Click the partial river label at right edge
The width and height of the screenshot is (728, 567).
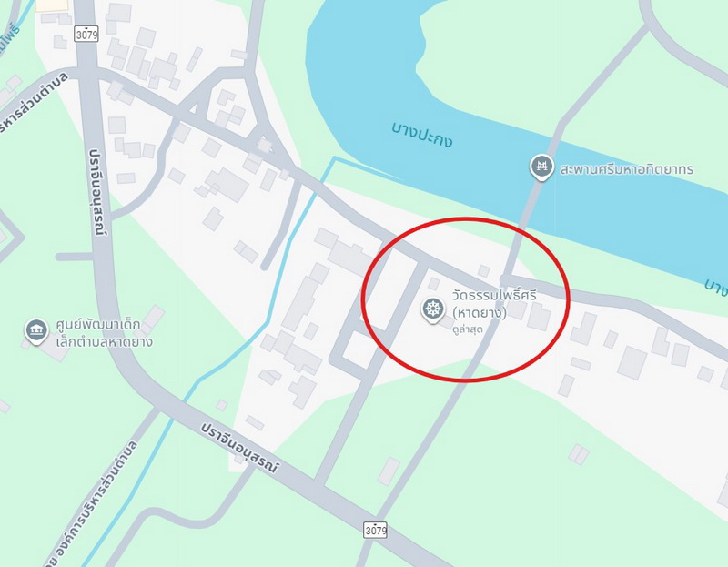coord(717,288)
